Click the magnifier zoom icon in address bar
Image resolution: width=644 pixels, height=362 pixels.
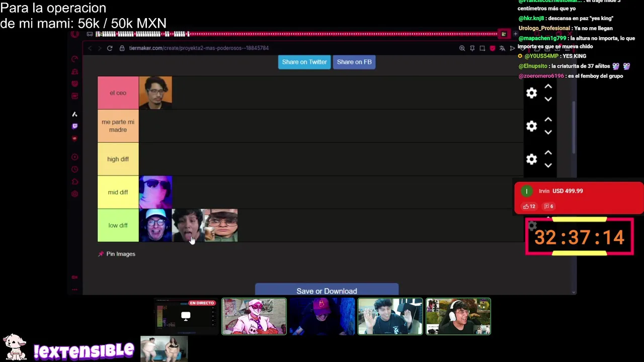click(x=462, y=48)
